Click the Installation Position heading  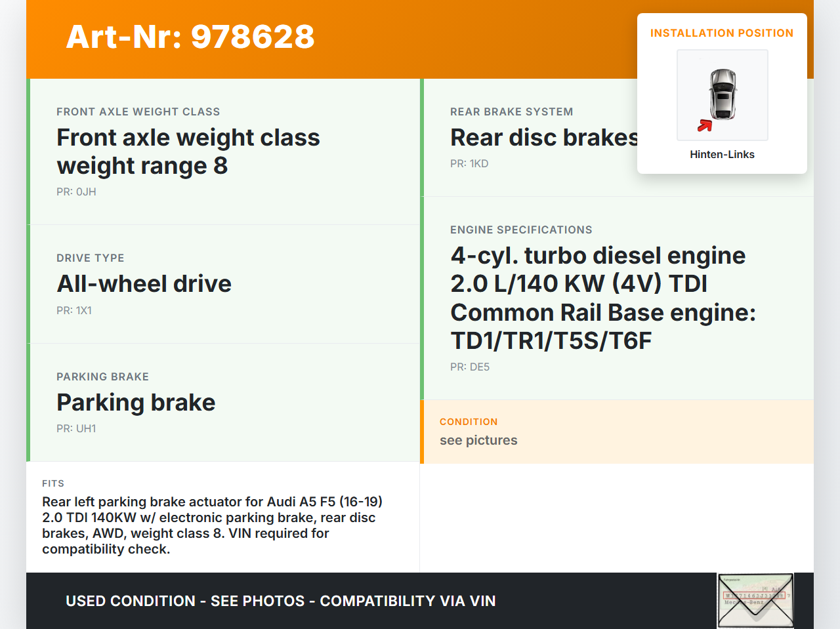(721, 33)
